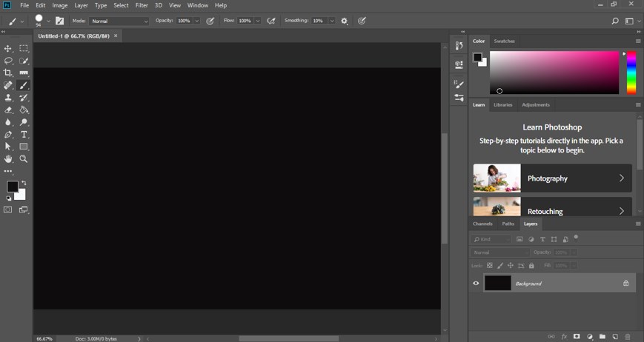Open the Flow slider dropdown
This screenshot has width=644, height=342.
click(257, 21)
